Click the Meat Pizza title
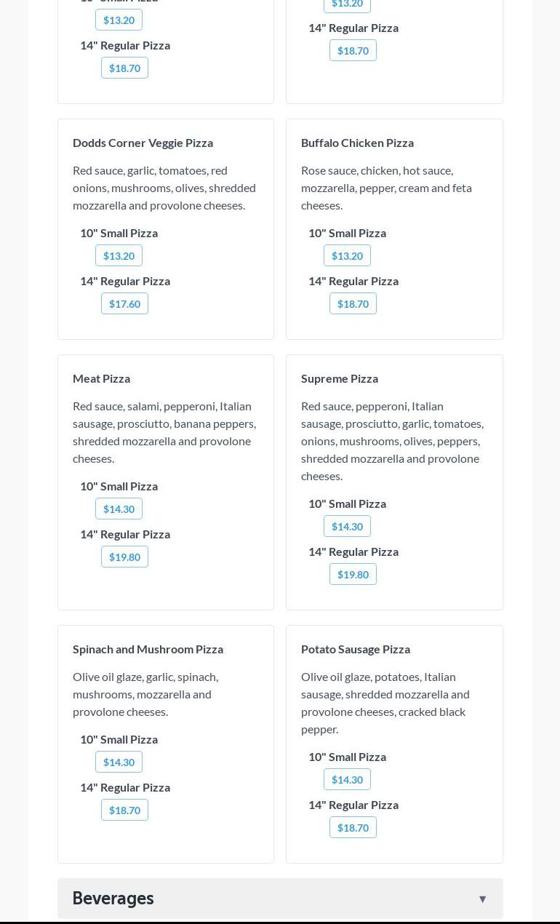 [101, 378]
